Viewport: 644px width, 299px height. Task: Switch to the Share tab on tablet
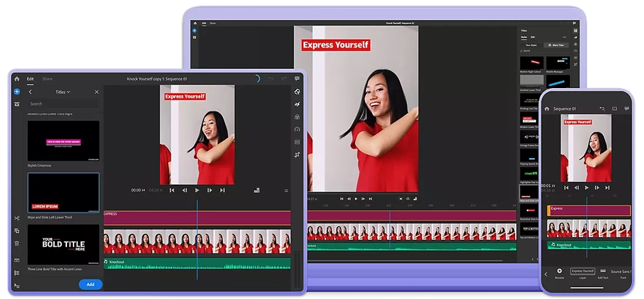click(47, 79)
